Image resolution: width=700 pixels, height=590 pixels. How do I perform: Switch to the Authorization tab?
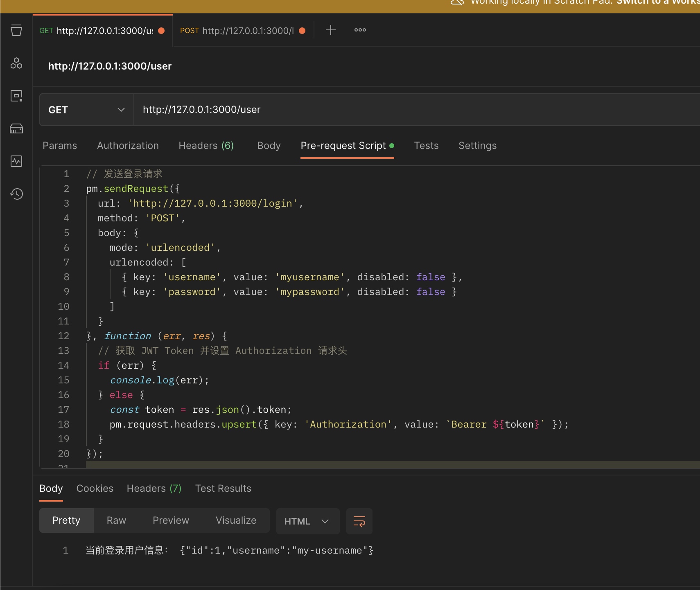128,146
